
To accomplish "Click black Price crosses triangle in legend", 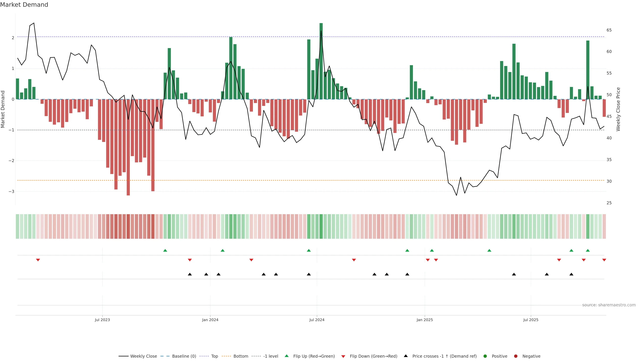I will (406, 356).
